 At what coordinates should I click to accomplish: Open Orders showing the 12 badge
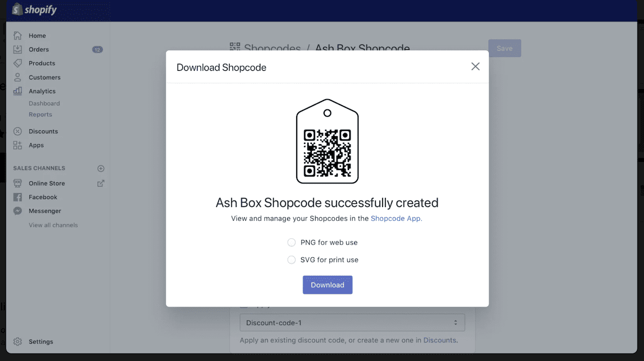click(x=39, y=49)
